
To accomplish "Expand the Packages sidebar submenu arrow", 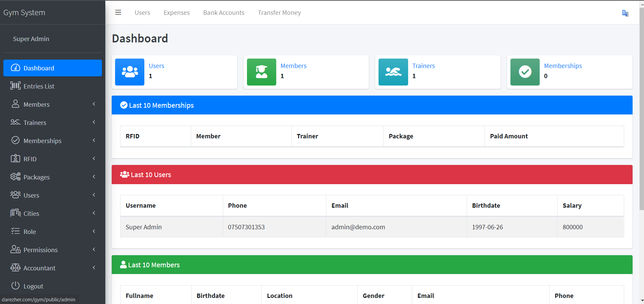I will 94,177.
